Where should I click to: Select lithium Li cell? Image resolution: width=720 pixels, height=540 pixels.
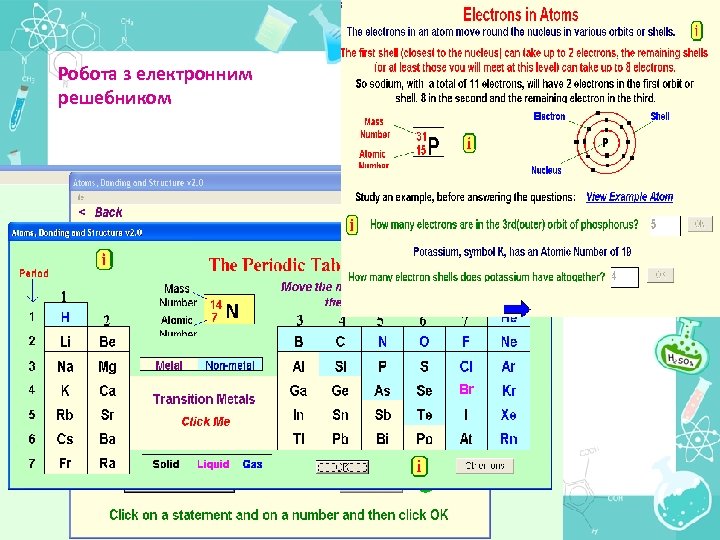coord(65,341)
